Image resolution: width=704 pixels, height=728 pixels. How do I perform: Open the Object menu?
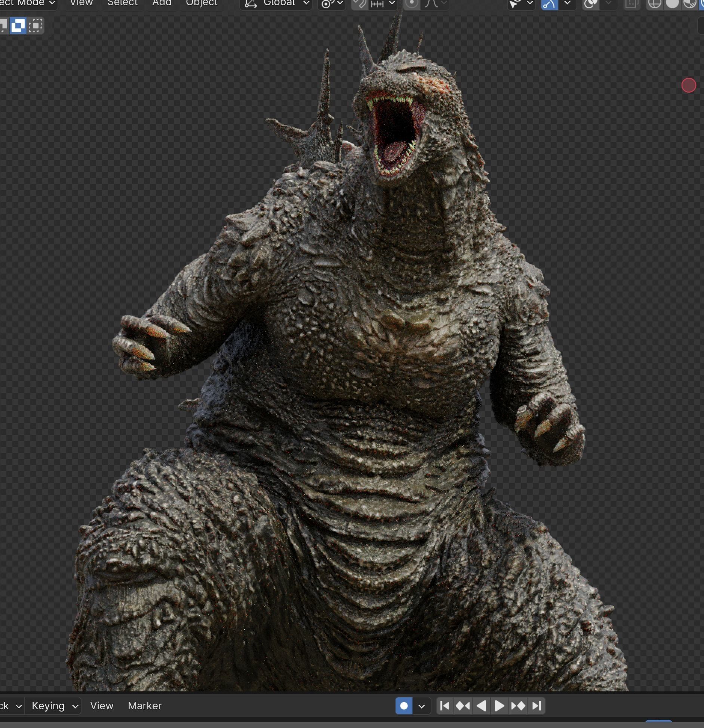(x=202, y=3)
